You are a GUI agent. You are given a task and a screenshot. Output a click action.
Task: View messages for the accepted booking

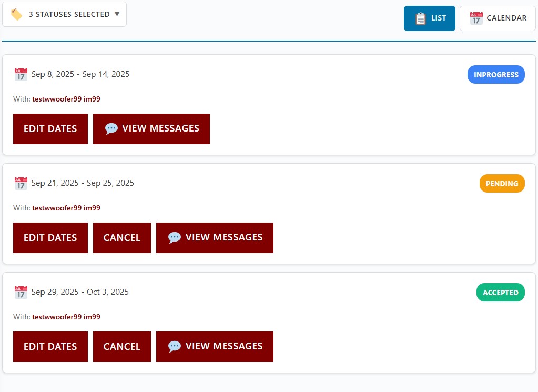tap(215, 346)
